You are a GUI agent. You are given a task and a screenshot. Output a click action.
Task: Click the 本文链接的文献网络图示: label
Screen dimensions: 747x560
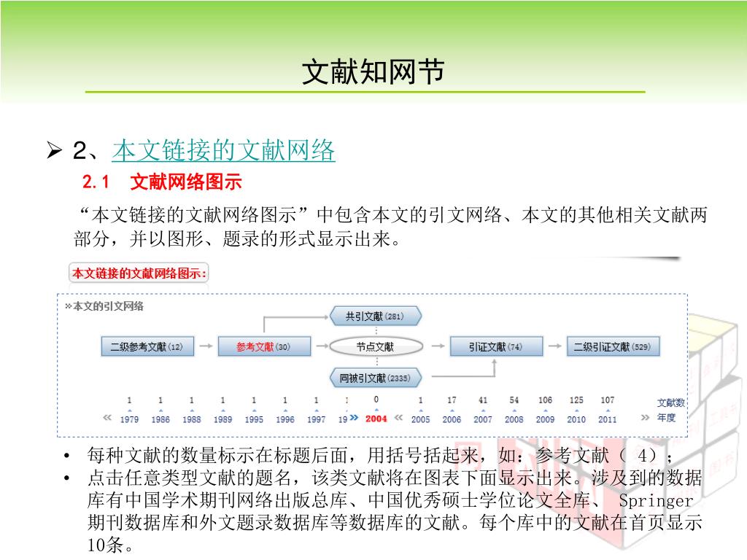point(139,273)
